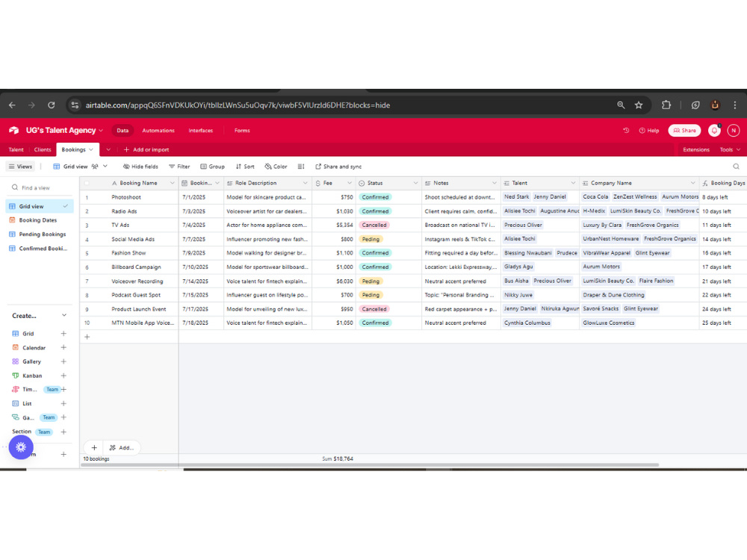Expand the tables list chevron next to Bookings
This screenshot has height=560, width=747.
pos(108,149)
